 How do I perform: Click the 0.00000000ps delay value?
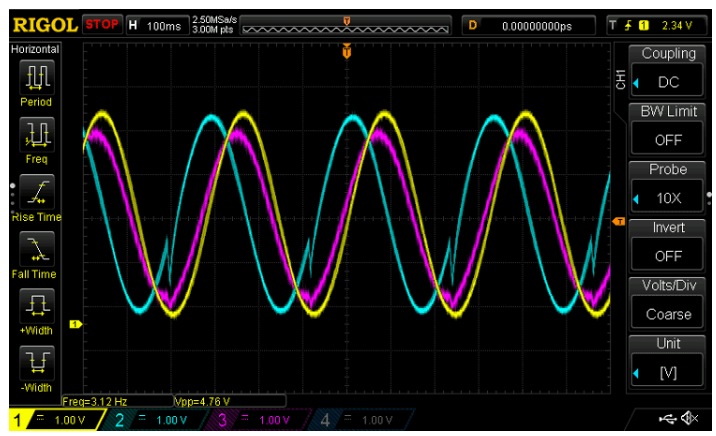point(537,26)
